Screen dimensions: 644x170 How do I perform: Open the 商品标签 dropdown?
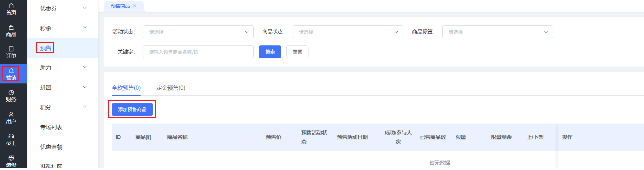[x=497, y=32]
